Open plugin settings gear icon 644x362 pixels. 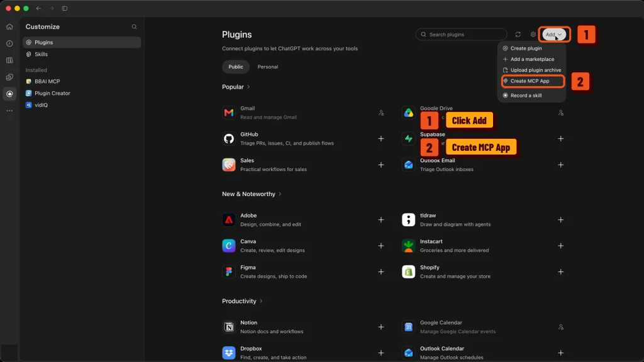pos(533,35)
